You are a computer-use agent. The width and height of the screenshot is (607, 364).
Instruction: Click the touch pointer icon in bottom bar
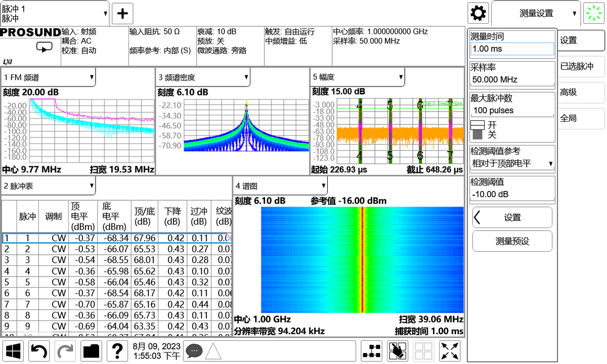(398, 350)
